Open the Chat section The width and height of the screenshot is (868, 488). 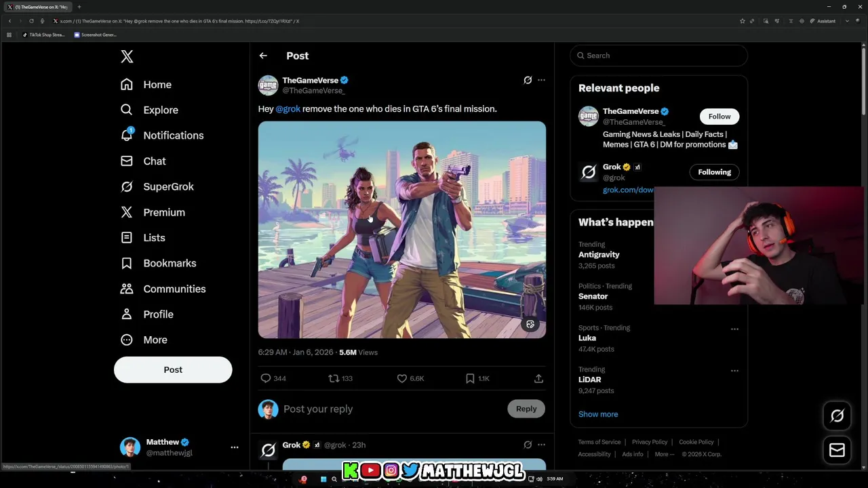[143, 161]
